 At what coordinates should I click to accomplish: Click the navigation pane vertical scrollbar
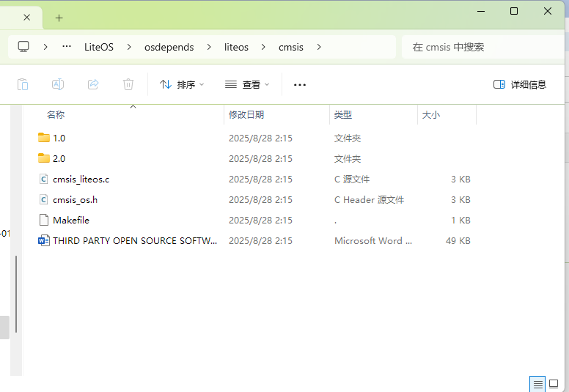(x=16, y=294)
